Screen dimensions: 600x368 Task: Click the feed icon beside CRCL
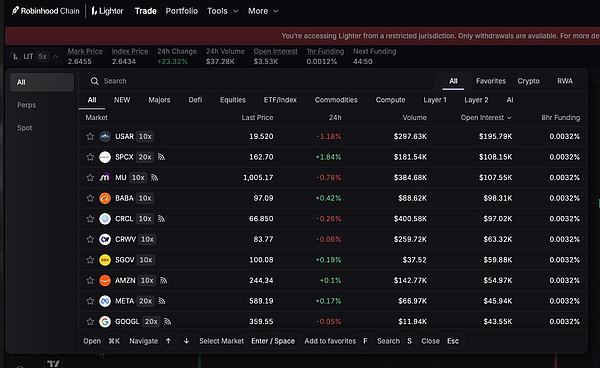(x=161, y=219)
